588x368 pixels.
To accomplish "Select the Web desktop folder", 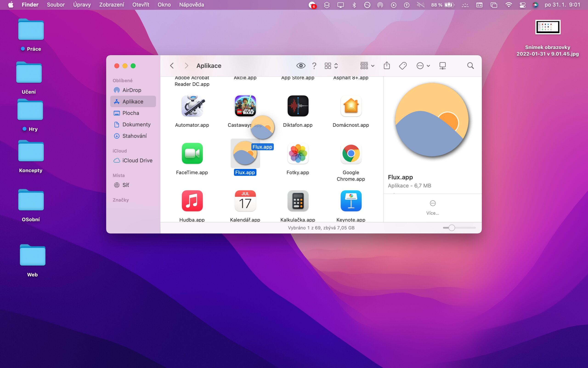I will coord(32,255).
